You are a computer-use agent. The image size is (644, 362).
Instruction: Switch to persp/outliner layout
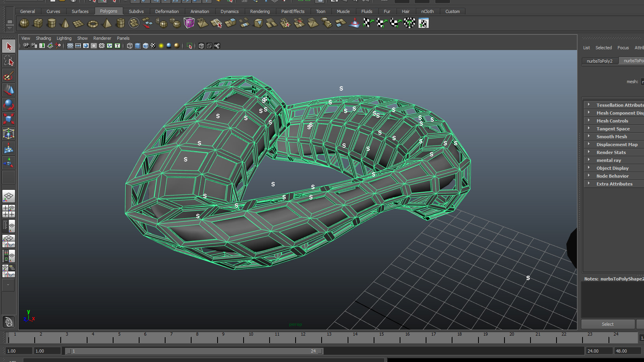9,226
